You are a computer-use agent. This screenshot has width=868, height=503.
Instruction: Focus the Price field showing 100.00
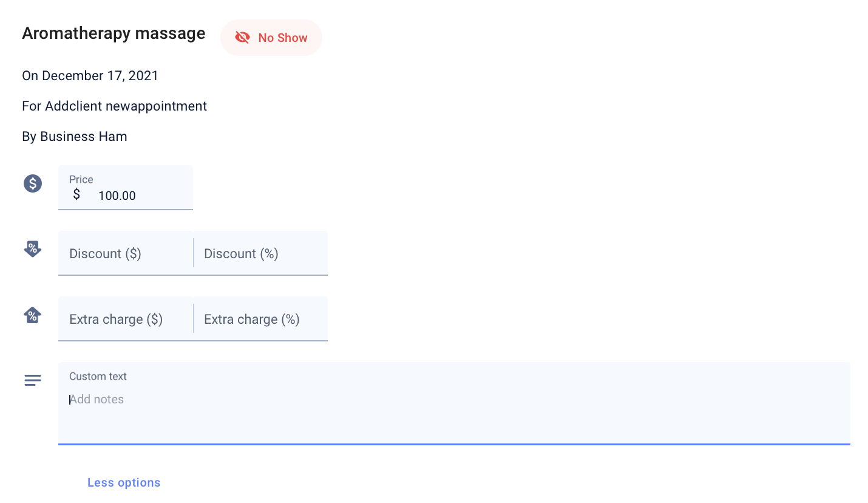[126, 188]
